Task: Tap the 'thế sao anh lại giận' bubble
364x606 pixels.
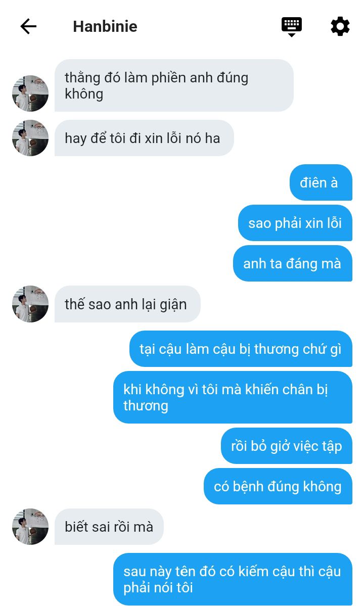Action: (127, 304)
